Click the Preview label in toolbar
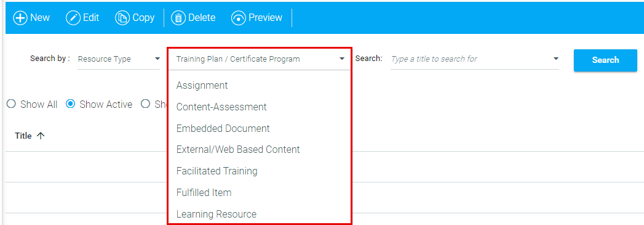 point(265,18)
